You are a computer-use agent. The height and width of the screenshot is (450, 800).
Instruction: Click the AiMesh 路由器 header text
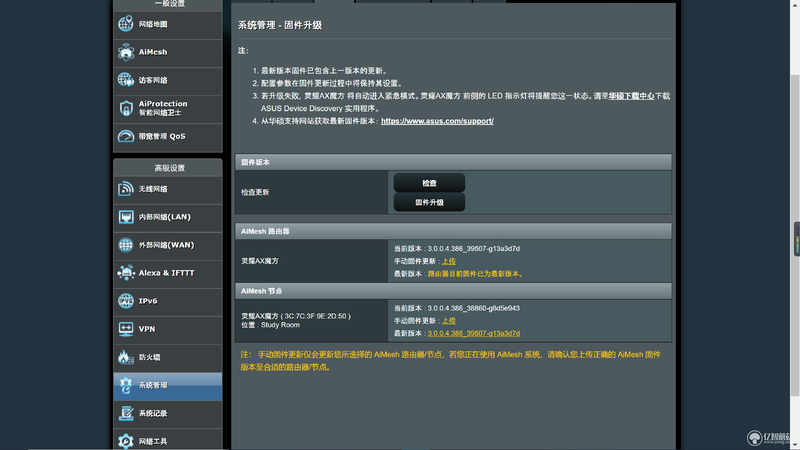tap(265, 231)
